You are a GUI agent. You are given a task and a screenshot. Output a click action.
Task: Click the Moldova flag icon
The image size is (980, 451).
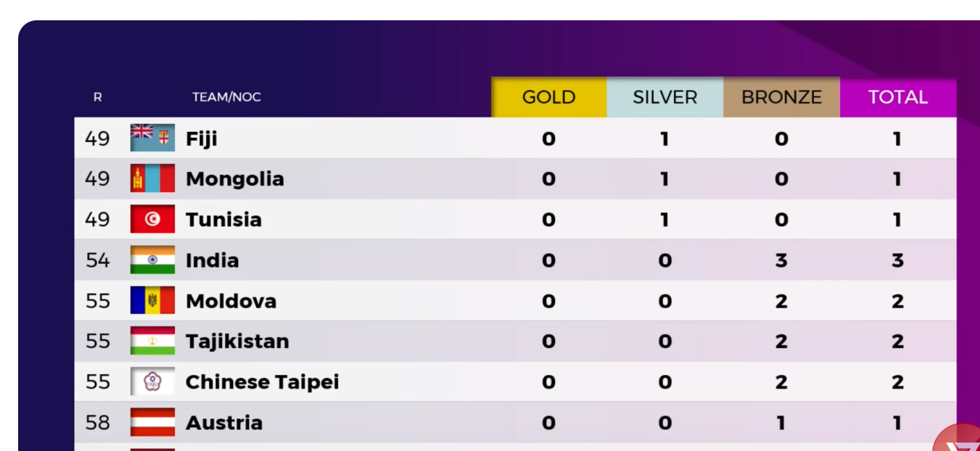point(152,300)
